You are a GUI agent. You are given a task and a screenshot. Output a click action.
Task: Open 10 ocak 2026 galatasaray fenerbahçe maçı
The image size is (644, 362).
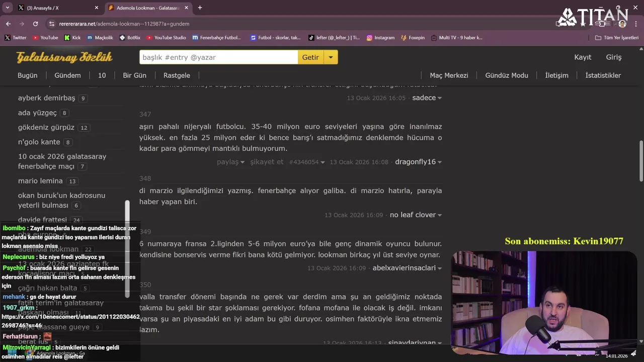point(62,161)
